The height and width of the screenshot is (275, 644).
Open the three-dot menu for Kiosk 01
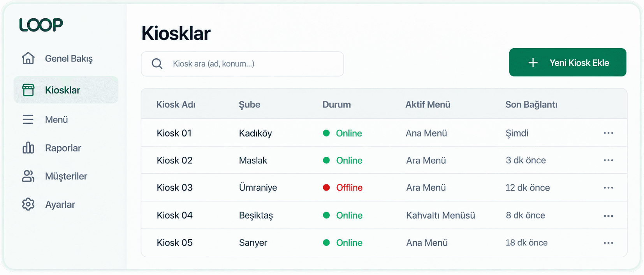coord(609,133)
